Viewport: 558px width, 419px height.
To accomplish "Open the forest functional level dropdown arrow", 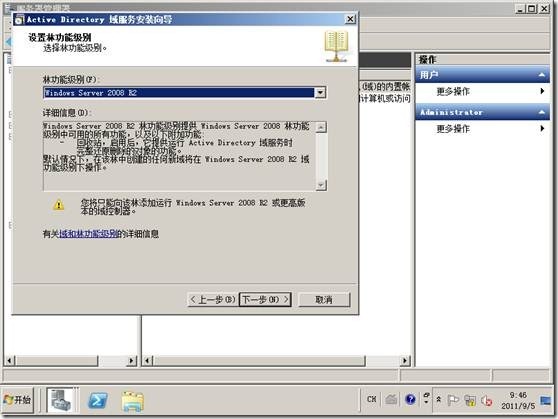I will coord(320,93).
